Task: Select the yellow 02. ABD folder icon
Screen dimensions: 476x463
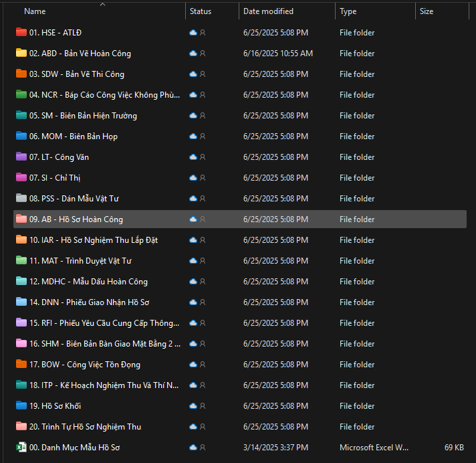Action: tap(21, 53)
